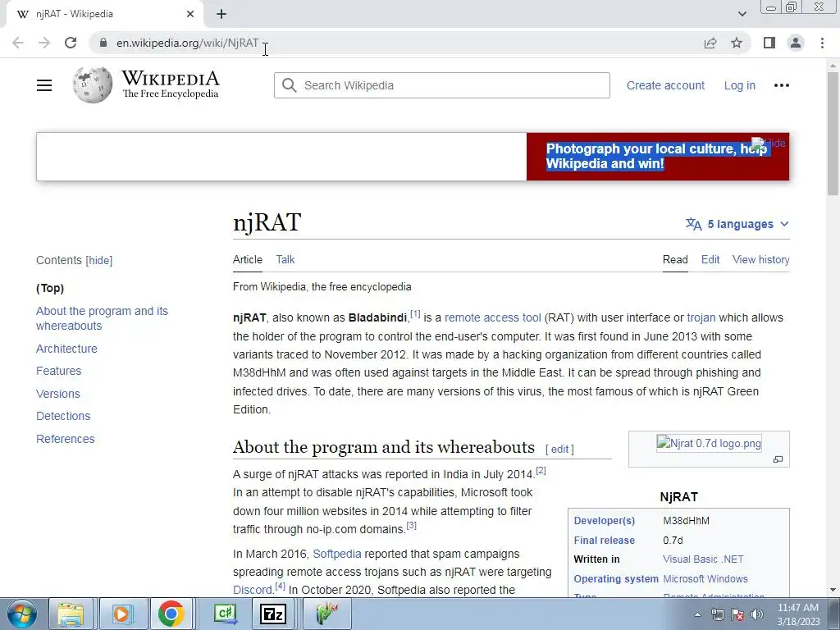This screenshot has height=630, width=840.
Task: Reload the page with the refresh icon
Action: (71, 43)
